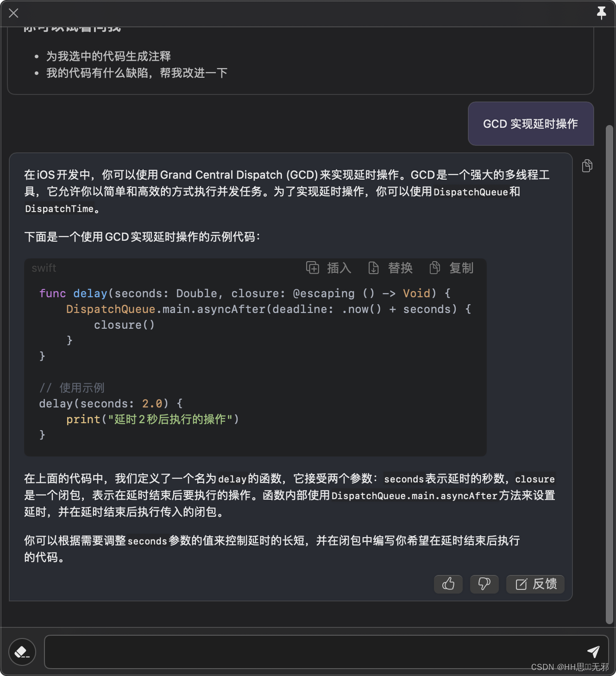Click paragraph starting 下面是一个使用GCD
The image size is (616, 676).
[142, 237]
